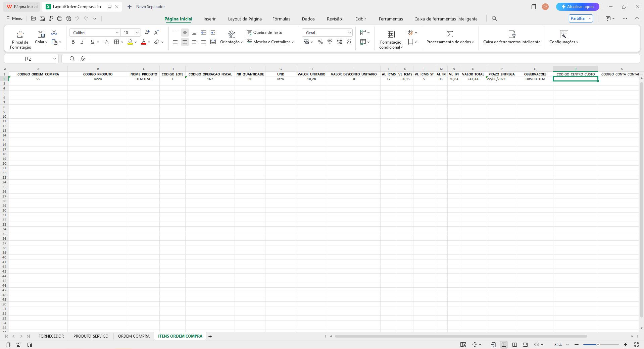Justify text alignment
Image resolution: width=644 pixels, height=349 pixels.
click(203, 42)
